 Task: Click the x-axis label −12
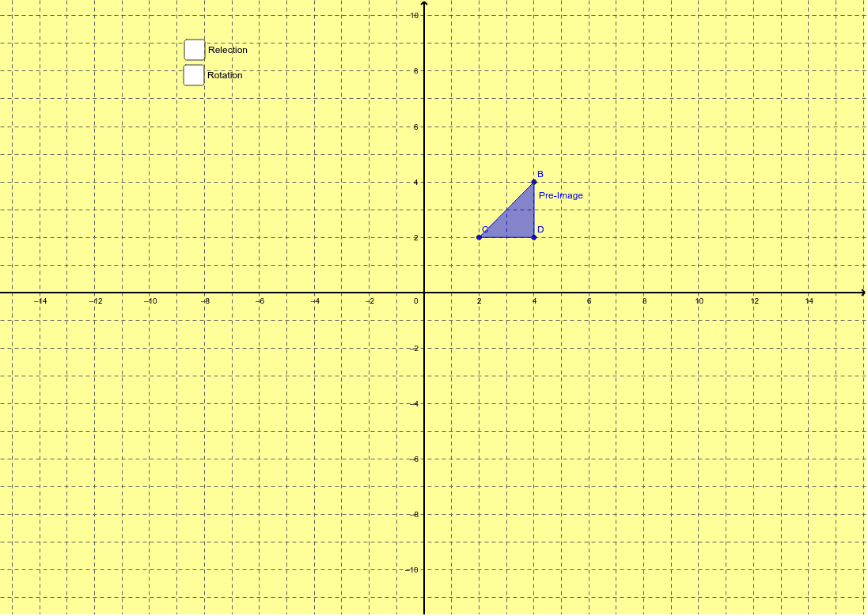95,301
